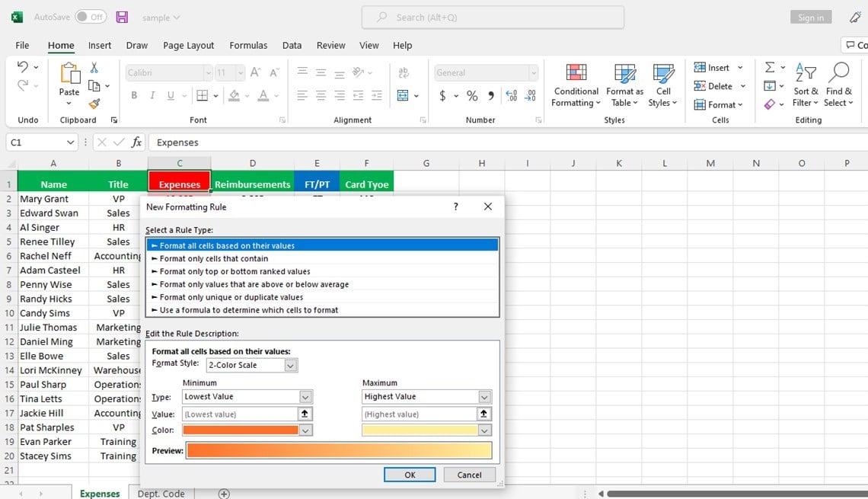Expand the Number Format dropdown
This screenshot has width=868, height=499.
533,72
